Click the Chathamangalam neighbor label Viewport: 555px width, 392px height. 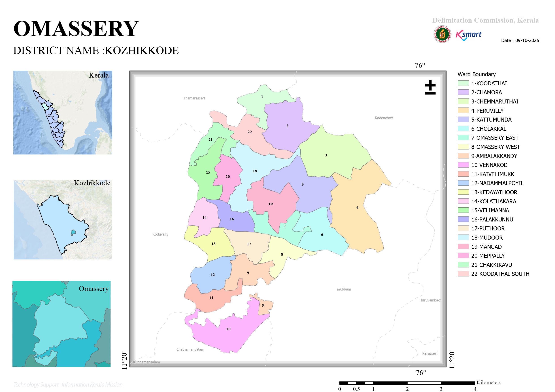click(190, 350)
